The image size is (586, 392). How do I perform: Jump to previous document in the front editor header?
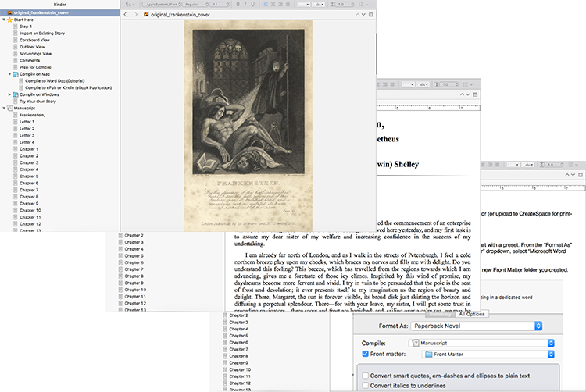[x=357, y=15]
